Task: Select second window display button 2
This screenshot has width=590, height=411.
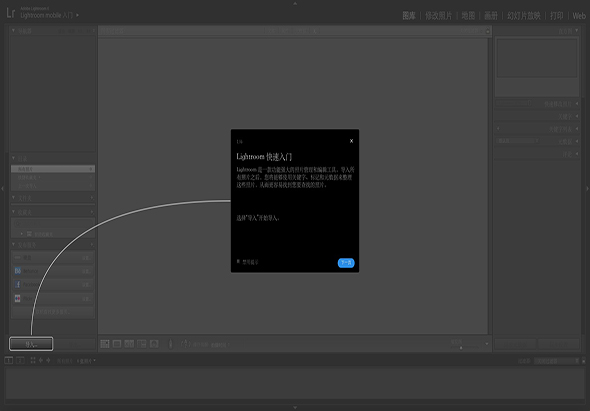Action: (20, 360)
